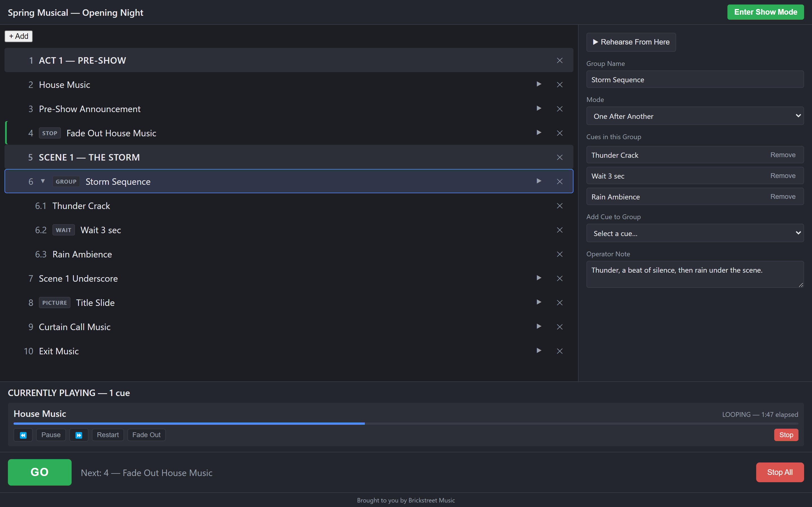This screenshot has width=812, height=507.
Task: Skip backward in House Music playback
Action: (x=23, y=435)
